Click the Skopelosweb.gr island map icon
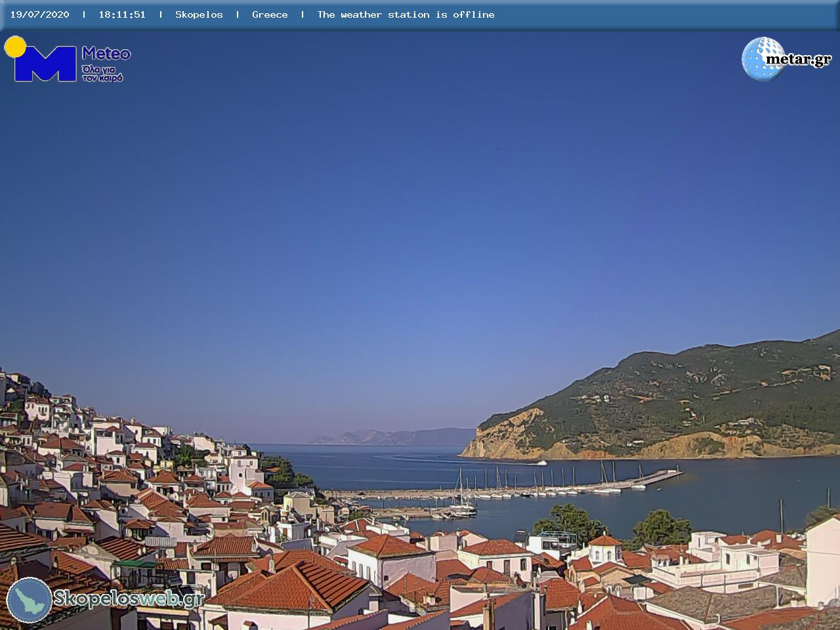The width and height of the screenshot is (840, 630). 30,600
